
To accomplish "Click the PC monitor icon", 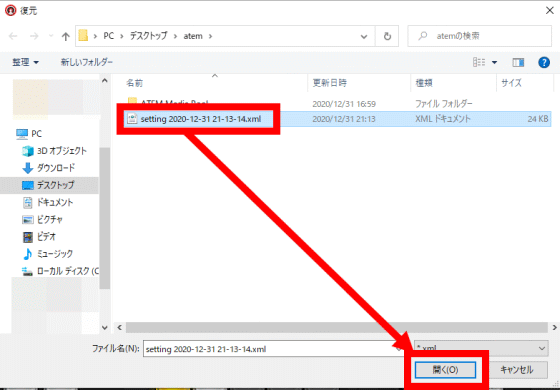I will [22, 134].
